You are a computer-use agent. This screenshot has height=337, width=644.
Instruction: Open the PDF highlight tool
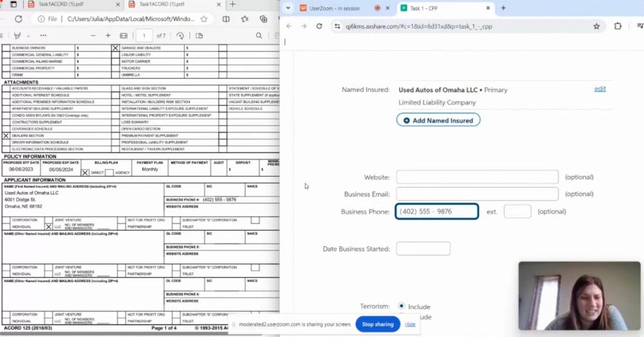pos(18,35)
